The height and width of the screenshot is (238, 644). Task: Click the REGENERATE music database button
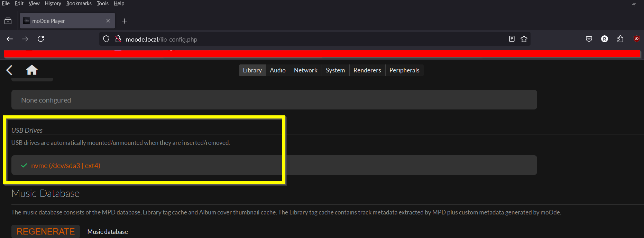(46, 231)
